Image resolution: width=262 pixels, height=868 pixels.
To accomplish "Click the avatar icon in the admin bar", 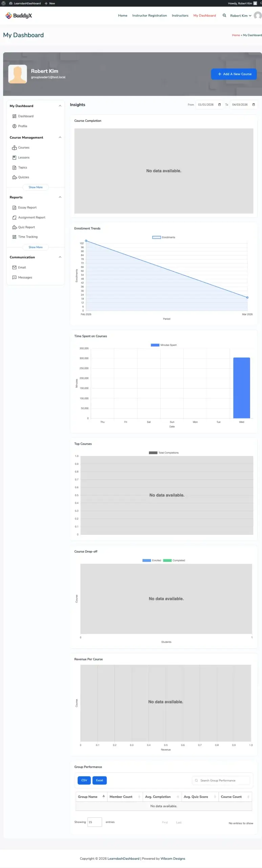I will (255, 3).
